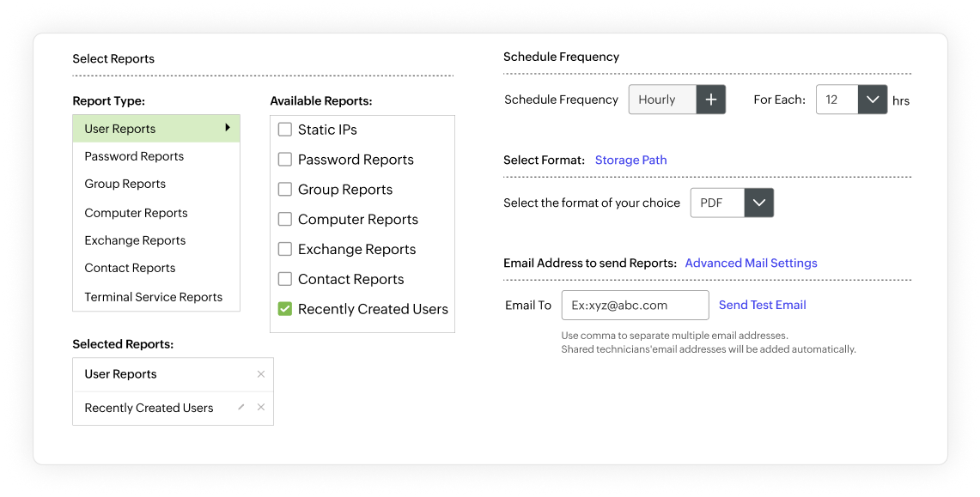Open the Hourly schedule frequency selector
Viewport: 980px width, 497px height.
[x=661, y=100]
